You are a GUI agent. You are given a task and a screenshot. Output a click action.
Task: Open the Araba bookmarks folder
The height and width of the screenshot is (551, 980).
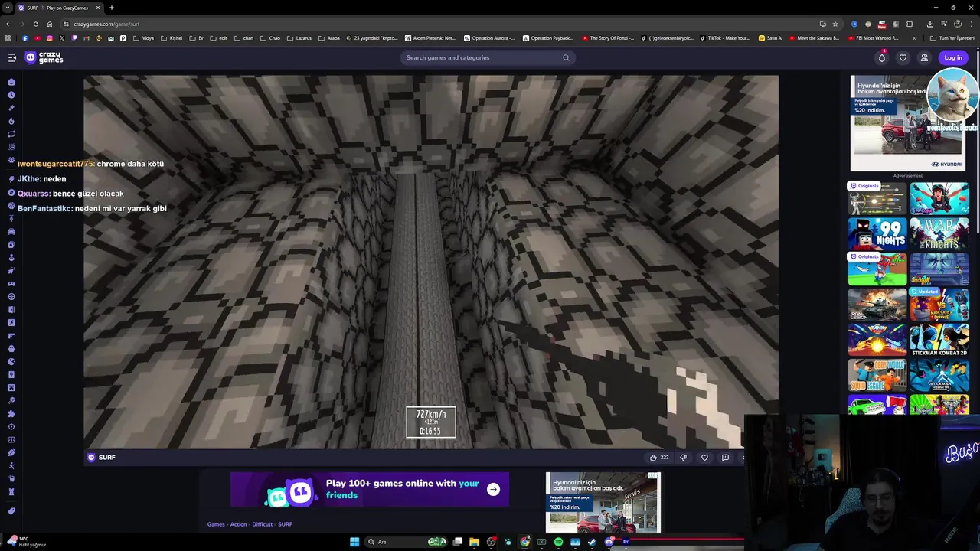(x=329, y=38)
